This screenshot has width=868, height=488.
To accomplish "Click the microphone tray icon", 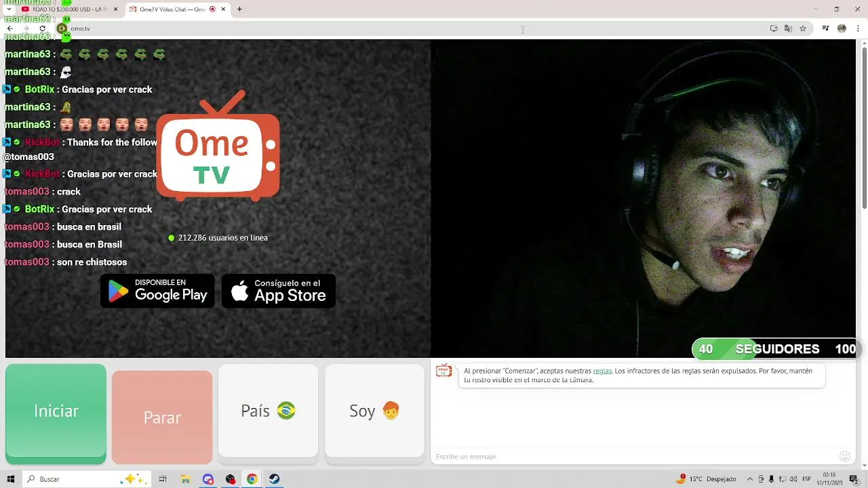I will tap(772, 479).
